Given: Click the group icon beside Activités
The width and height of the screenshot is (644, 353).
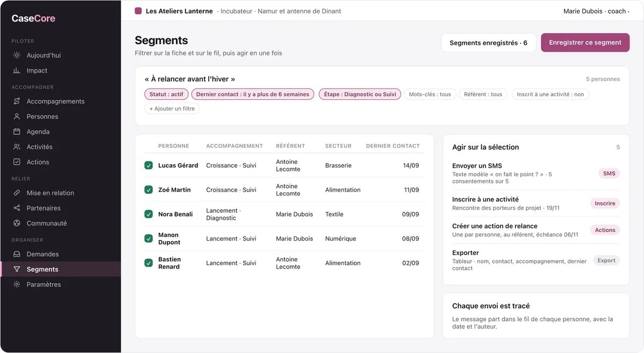Looking at the screenshot, I should pos(17,147).
